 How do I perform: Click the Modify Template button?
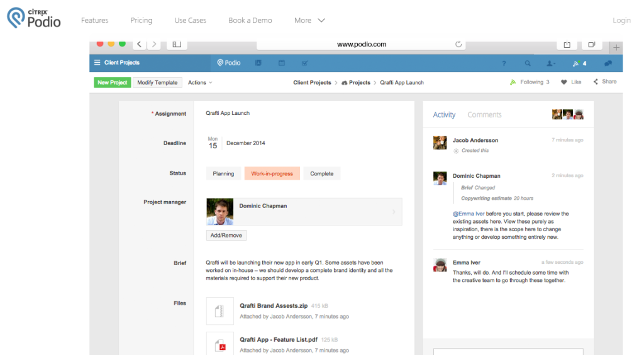tap(157, 82)
